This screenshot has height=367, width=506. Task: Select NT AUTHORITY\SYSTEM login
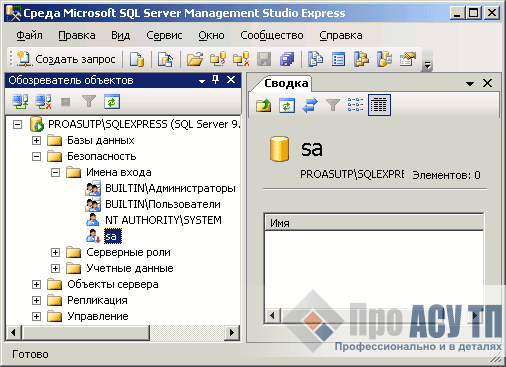(x=163, y=220)
